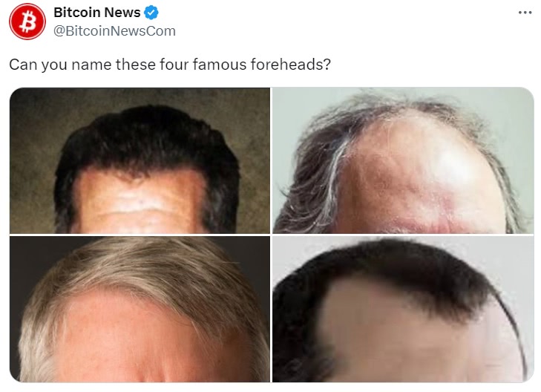Click the white B symbol in the red logo

click(27, 22)
